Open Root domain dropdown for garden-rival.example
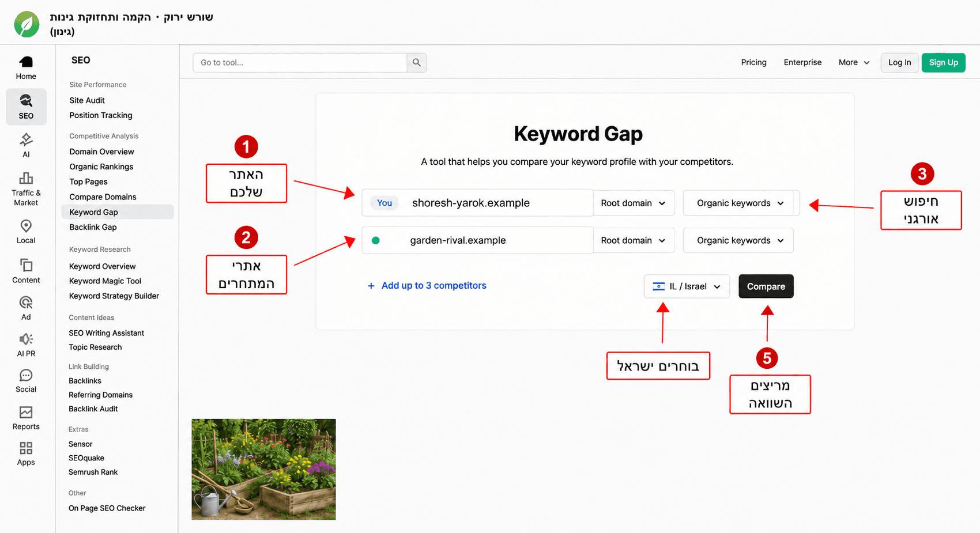The height and width of the screenshot is (533, 980). click(634, 240)
